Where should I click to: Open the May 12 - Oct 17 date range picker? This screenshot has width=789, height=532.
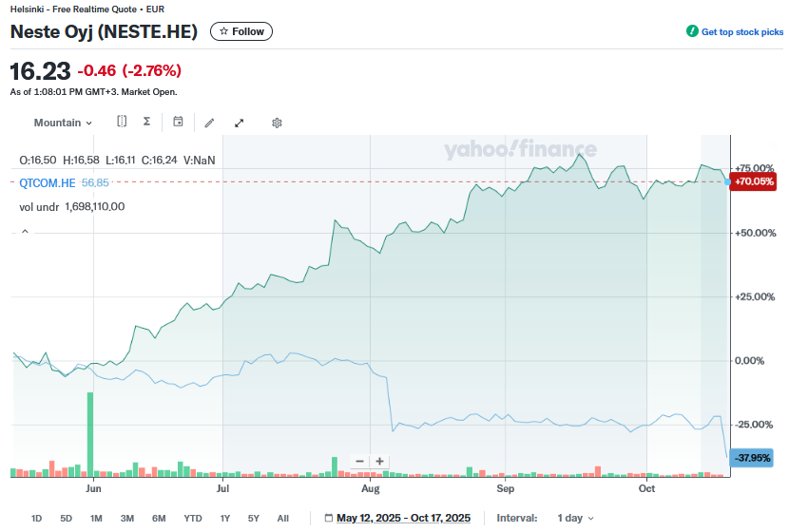click(x=403, y=518)
